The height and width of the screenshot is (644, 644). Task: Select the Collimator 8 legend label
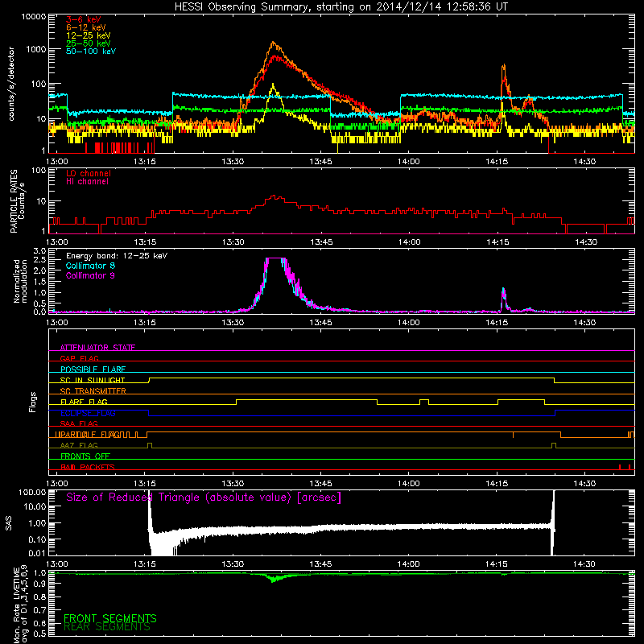click(90, 266)
